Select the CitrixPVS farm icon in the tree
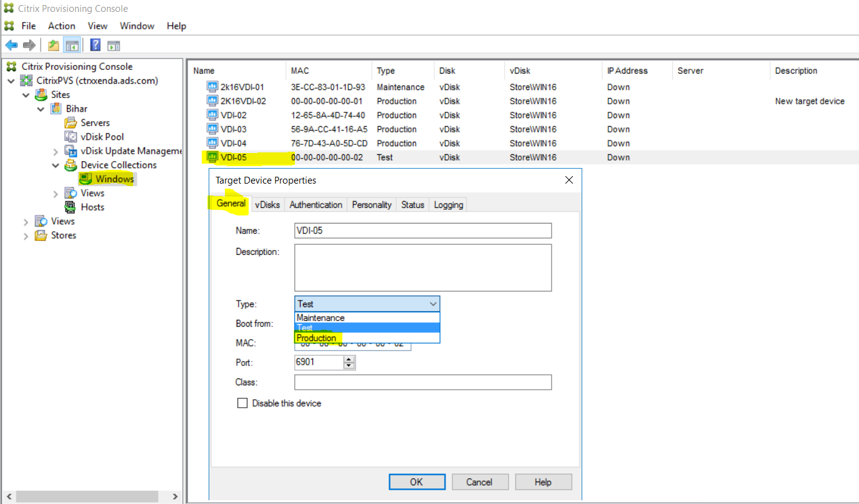Image resolution: width=859 pixels, height=504 pixels. click(x=26, y=81)
